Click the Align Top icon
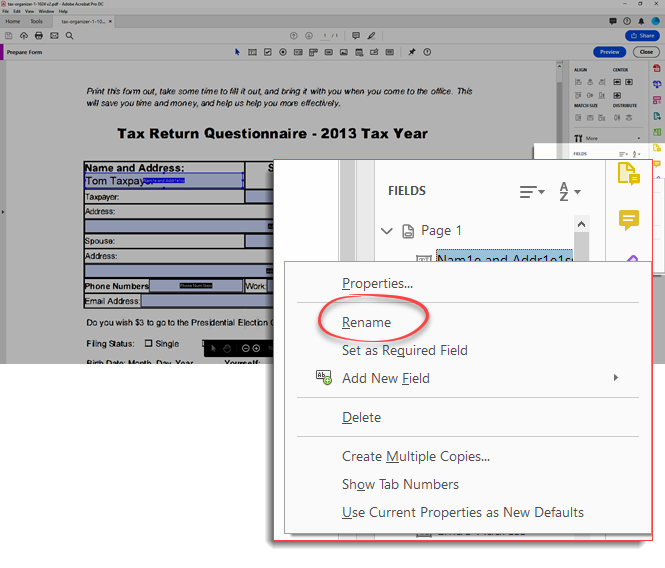Image resolution: width=665 pixels, height=568 pixels. point(578,95)
